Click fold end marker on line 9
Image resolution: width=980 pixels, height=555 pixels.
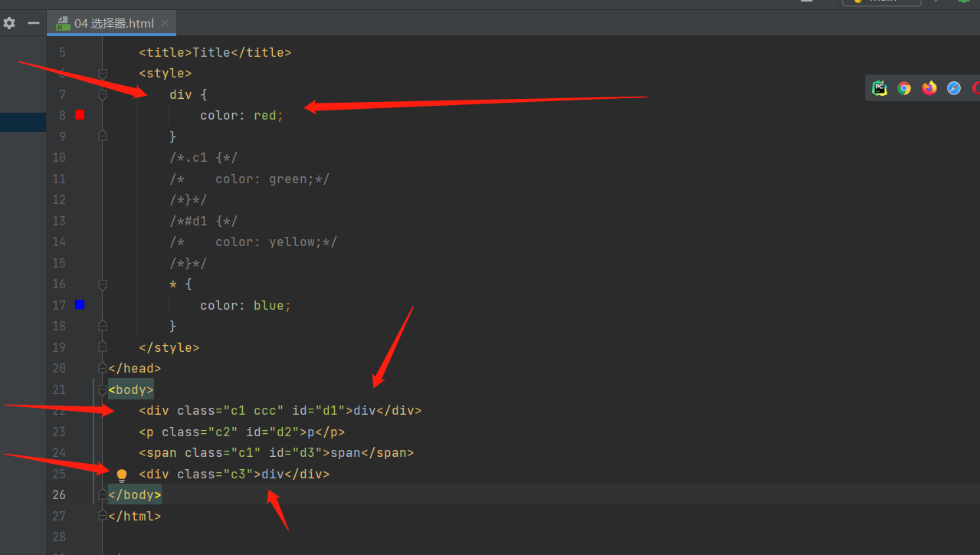102,136
